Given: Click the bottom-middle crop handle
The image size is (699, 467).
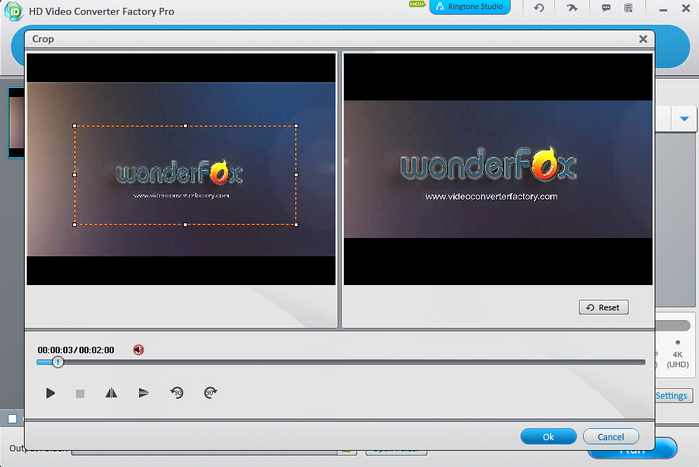Looking at the screenshot, I should coord(185,225).
